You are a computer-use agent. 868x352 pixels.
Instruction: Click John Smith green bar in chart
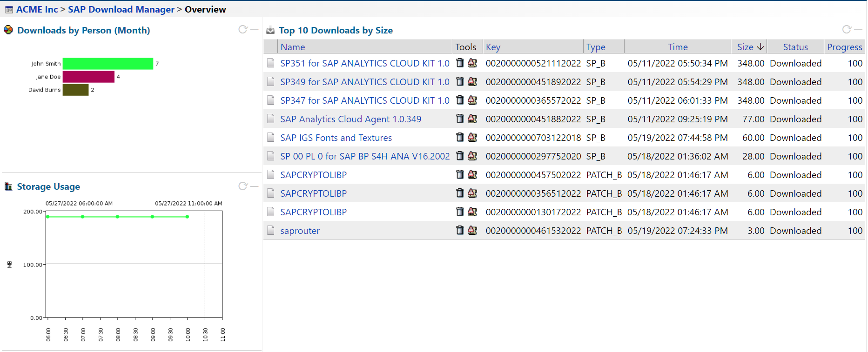coord(108,64)
